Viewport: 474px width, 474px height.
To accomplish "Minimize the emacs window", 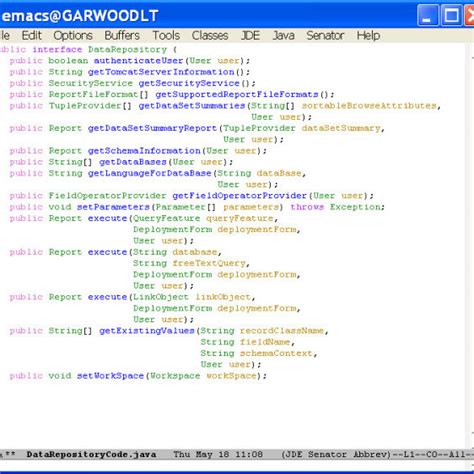I will pyautogui.click(x=428, y=15).
